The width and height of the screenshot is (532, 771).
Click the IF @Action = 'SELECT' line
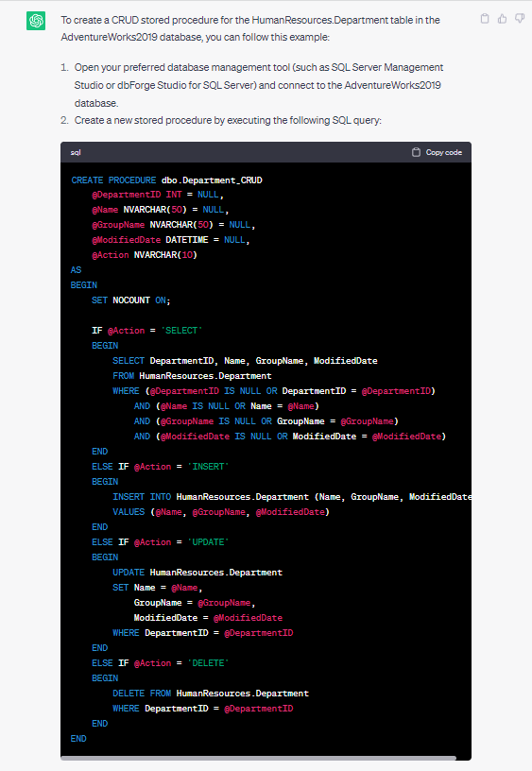click(x=147, y=331)
